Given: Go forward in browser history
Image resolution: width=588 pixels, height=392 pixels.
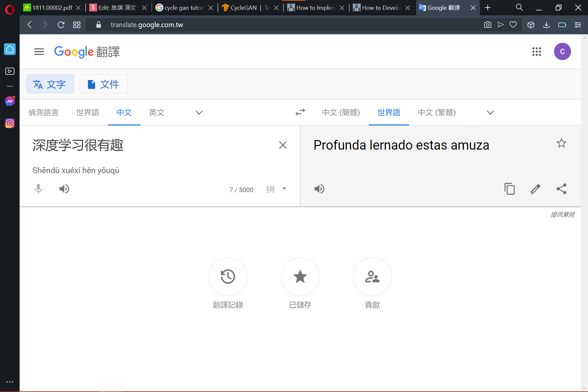Looking at the screenshot, I should point(45,25).
